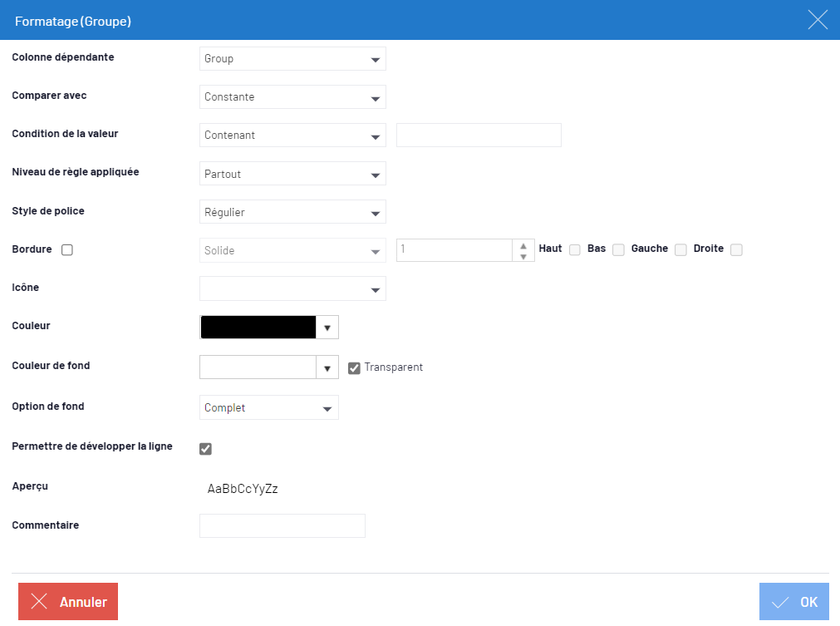Check the Gauche border checkbox
840x626 pixels.
pyautogui.click(x=680, y=250)
